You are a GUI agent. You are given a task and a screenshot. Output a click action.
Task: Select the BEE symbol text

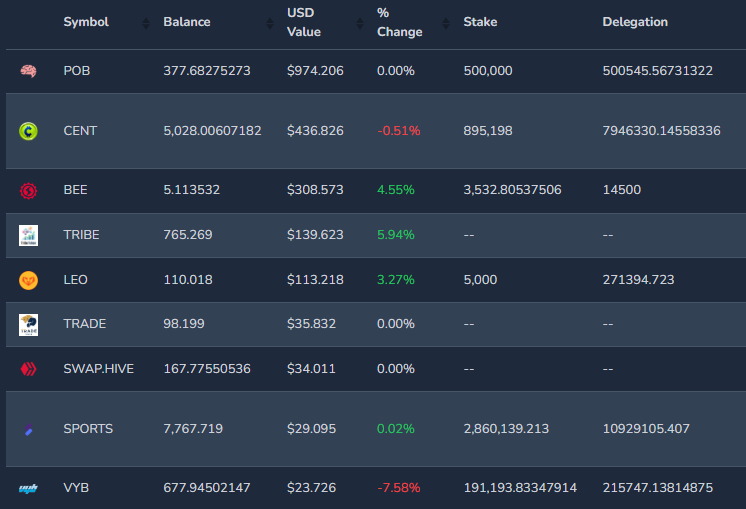coord(75,190)
